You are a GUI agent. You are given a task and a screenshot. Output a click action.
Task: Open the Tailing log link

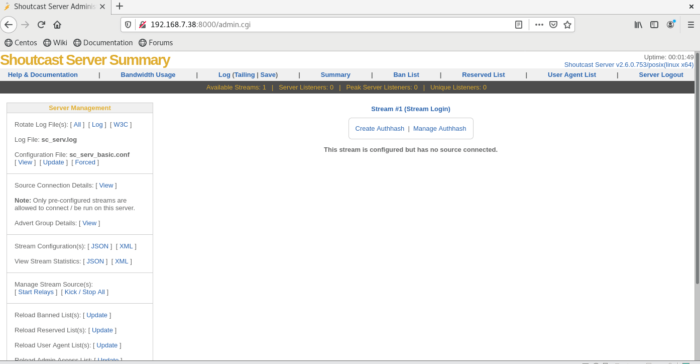[244, 75]
